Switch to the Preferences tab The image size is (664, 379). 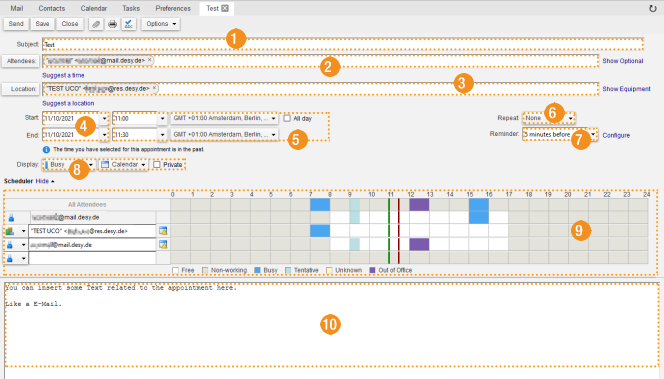pos(173,8)
